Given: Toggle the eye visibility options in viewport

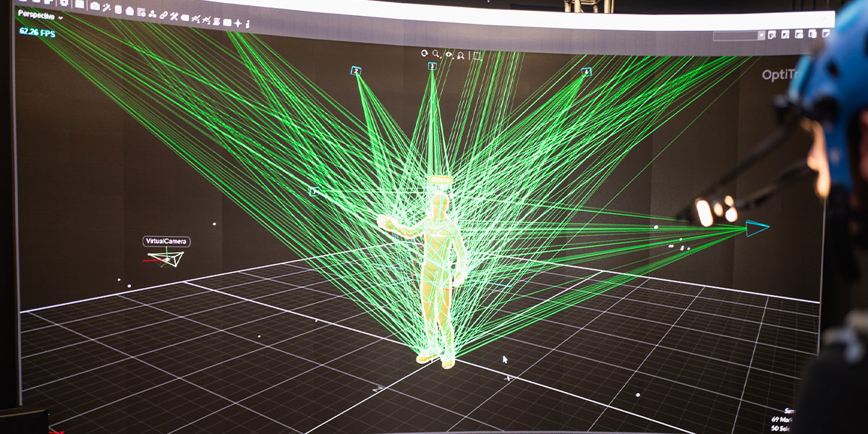Looking at the screenshot, I should [x=449, y=54].
